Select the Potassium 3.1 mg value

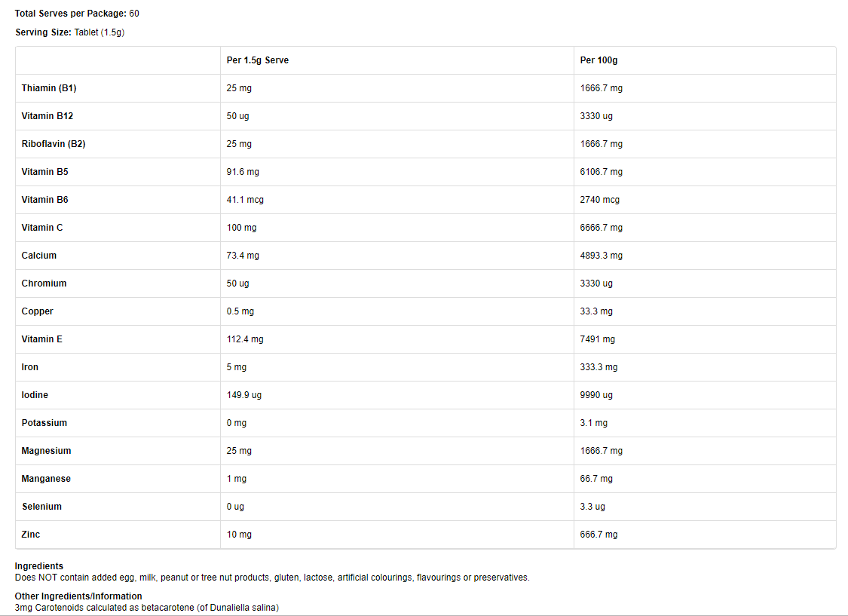click(594, 423)
